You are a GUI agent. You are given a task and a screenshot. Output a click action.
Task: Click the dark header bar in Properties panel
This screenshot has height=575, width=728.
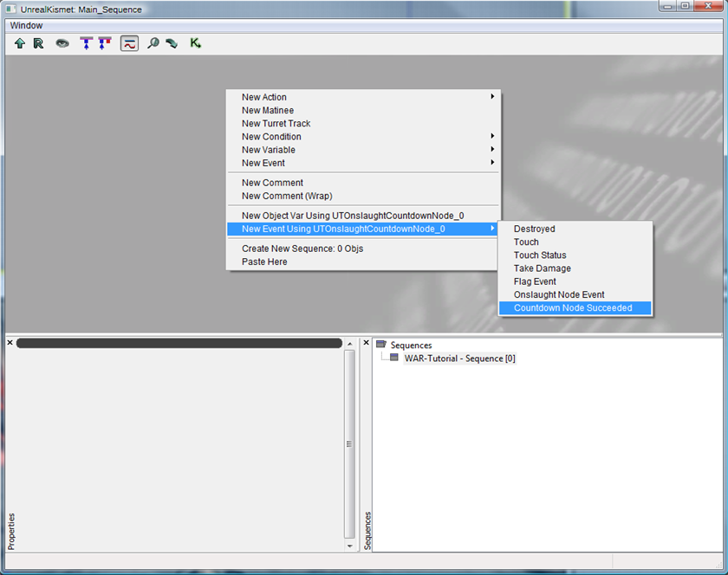tap(179, 343)
